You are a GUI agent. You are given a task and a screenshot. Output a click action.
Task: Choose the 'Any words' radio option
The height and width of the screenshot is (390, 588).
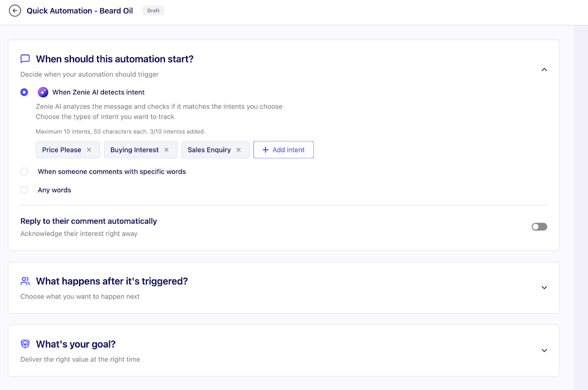[24, 190]
